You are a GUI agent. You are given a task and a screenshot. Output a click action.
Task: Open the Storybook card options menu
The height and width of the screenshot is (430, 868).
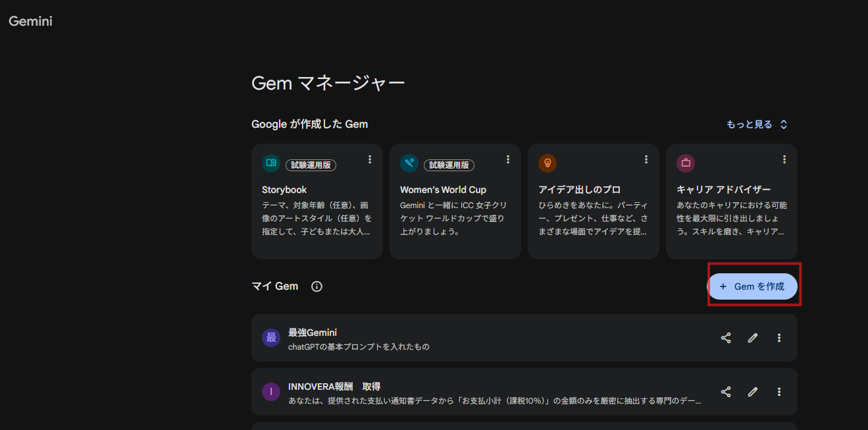(370, 159)
